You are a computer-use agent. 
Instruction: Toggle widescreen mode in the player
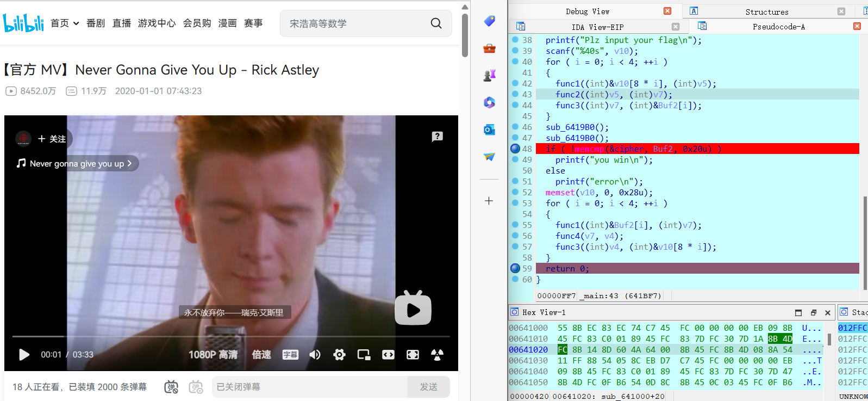tap(388, 355)
